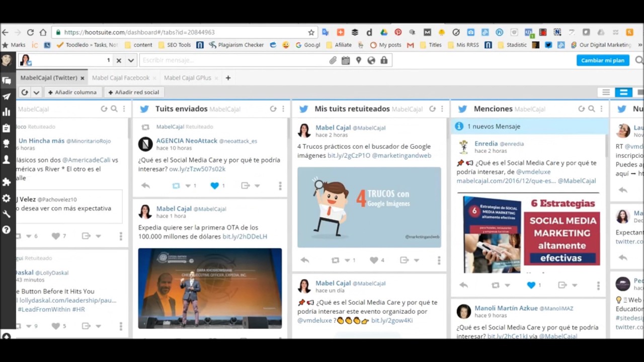The width and height of the screenshot is (644, 362).
Task: Open the bit.ly/2hDDeLH link in Expedia tweet
Action: 245,236
